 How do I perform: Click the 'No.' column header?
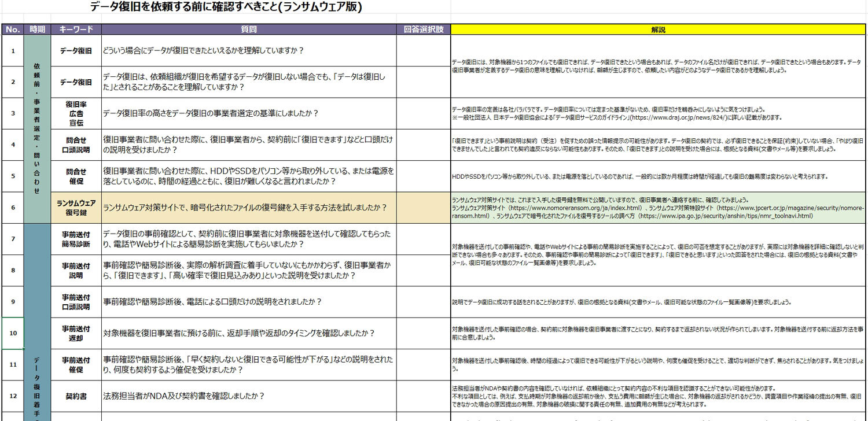pos(13,29)
